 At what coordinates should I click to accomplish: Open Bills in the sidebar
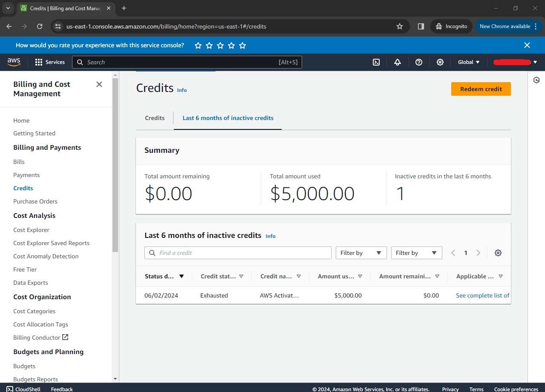(x=19, y=162)
